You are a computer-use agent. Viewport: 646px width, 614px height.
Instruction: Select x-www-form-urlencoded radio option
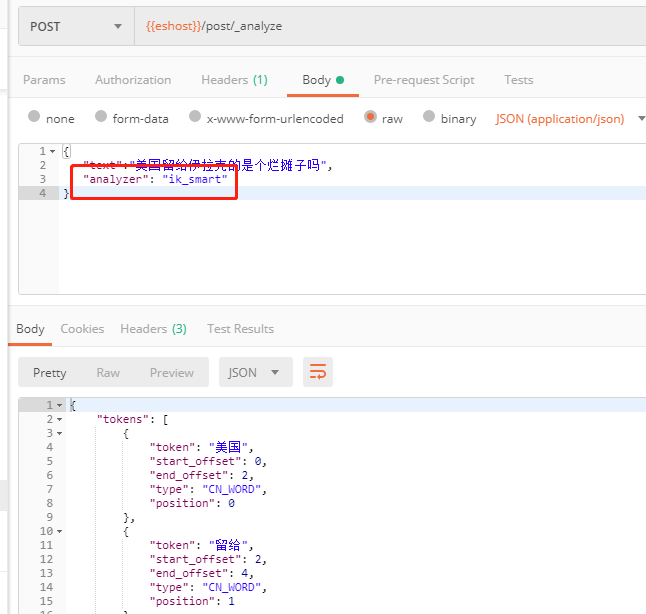pyautogui.click(x=195, y=117)
